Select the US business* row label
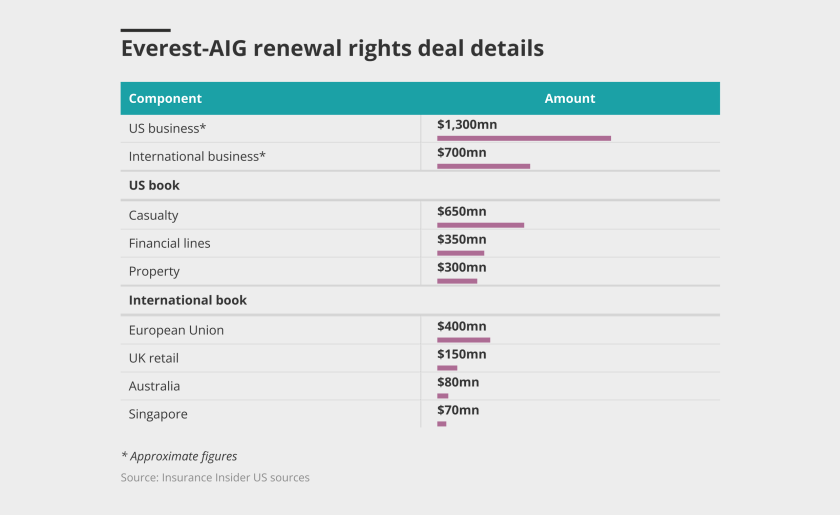This screenshot has height=515, width=840. [x=167, y=129]
